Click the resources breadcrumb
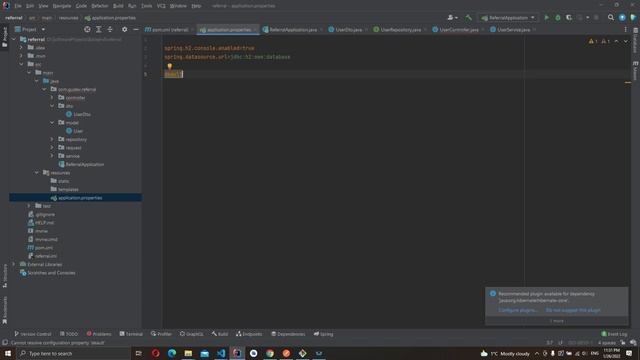Screen dimensions: 640x360 pos(68,18)
